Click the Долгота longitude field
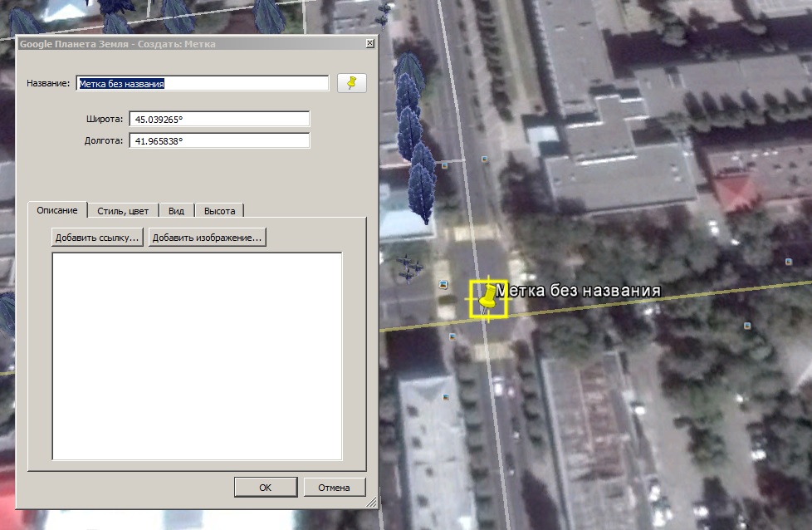Image resolution: width=812 pixels, height=530 pixels. pyautogui.click(x=219, y=141)
